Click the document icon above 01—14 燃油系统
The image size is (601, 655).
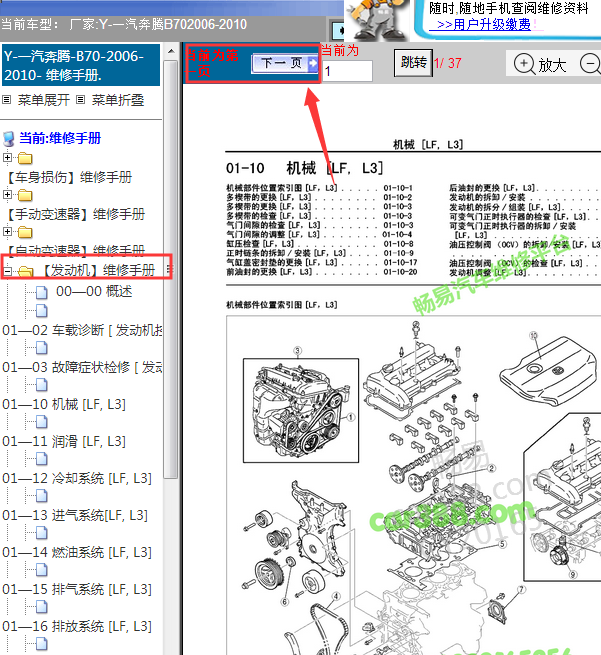(41, 533)
